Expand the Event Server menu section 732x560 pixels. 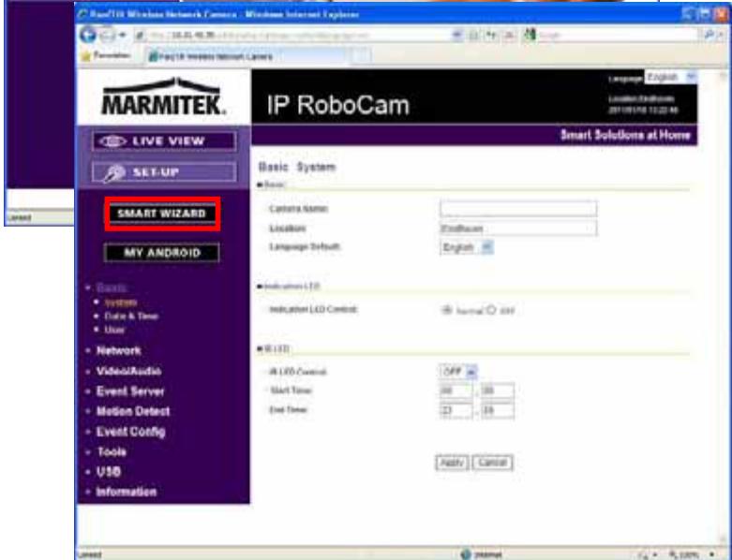point(130,391)
